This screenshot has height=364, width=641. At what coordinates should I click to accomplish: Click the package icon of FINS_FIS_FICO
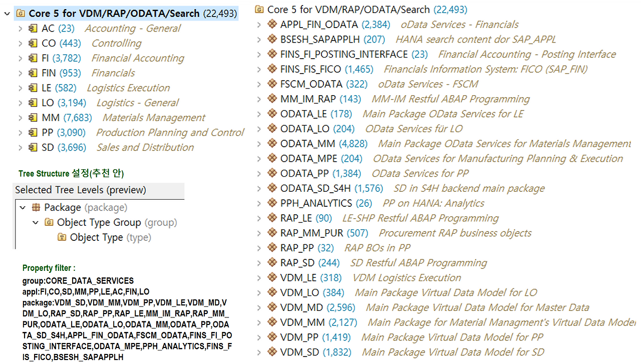[x=272, y=69]
